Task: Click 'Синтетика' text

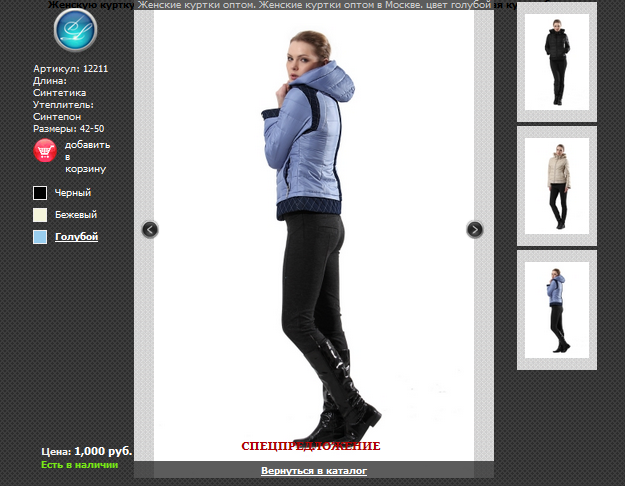Action: [59, 93]
